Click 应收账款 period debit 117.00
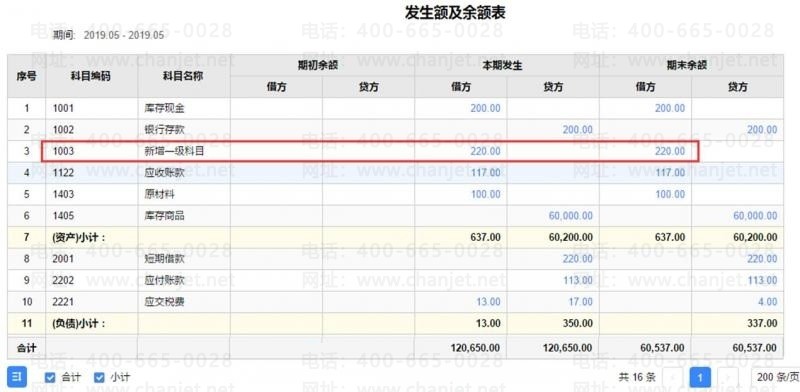This screenshot has width=800, height=392. 485,173
